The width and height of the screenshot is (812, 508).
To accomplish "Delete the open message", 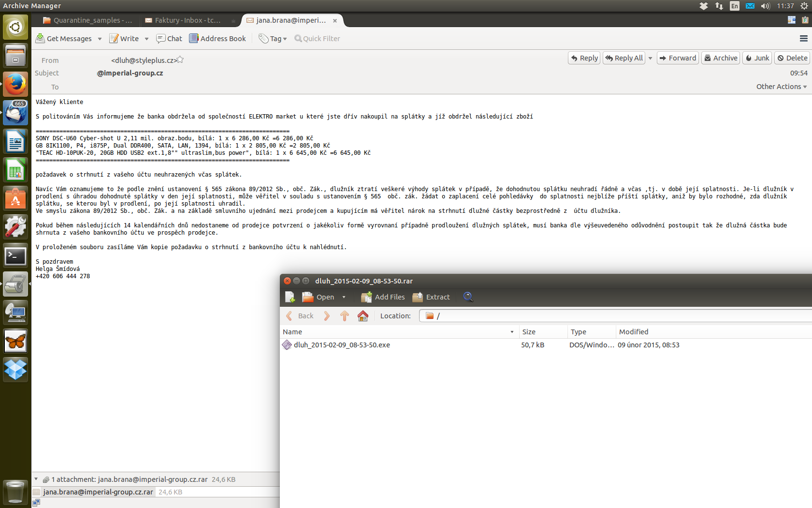I will pyautogui.click(x=792, y=58).
